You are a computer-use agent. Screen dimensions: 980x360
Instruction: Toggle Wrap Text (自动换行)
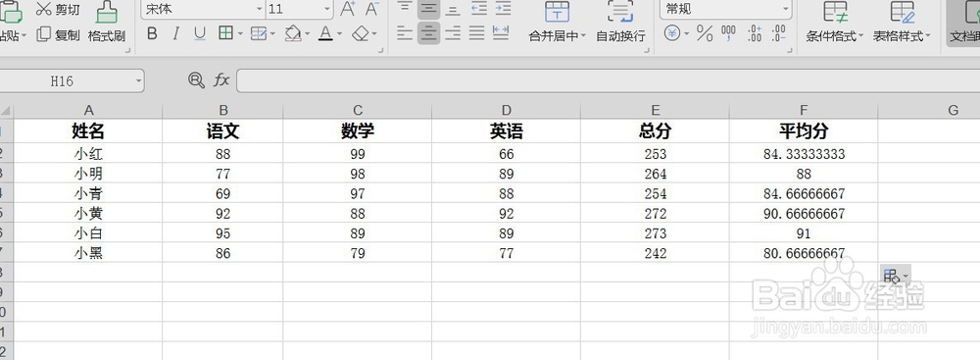point(620,22)
